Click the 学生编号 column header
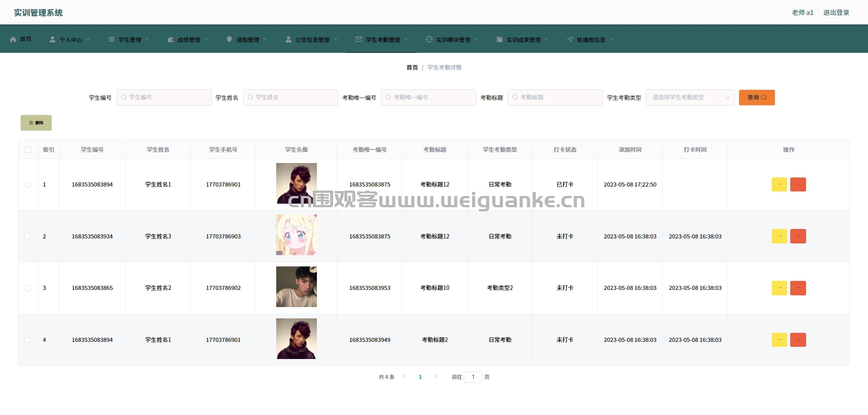868x415 pixels. point(92,149)
